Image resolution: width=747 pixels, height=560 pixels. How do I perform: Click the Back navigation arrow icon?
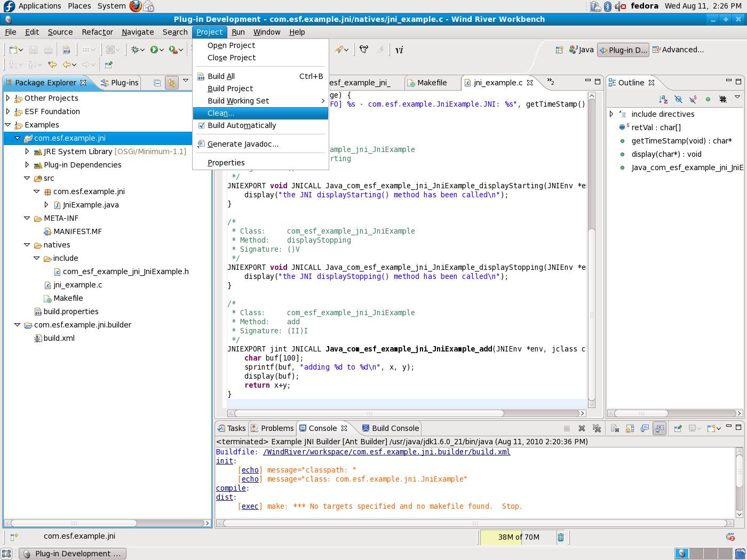67,65
